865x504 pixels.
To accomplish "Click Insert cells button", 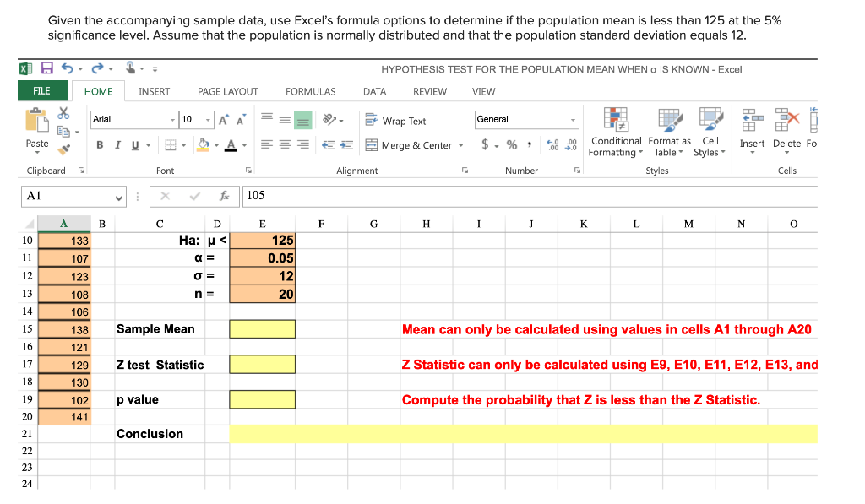I will coord(752,131).
